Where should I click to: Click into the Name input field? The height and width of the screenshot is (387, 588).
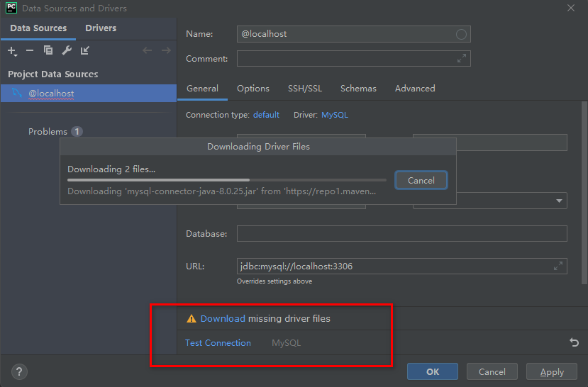pyautogui.click(x=354, y=34)
